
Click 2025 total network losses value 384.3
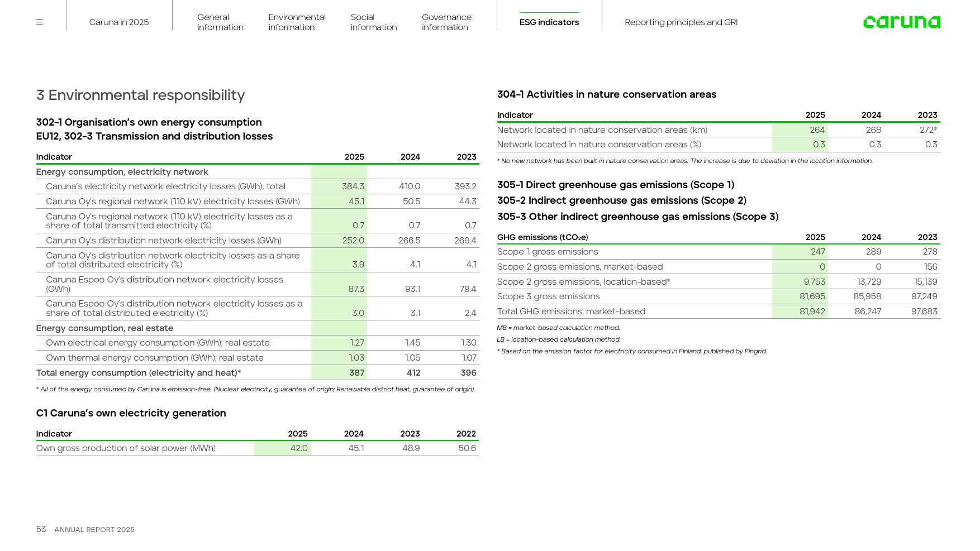353,186
